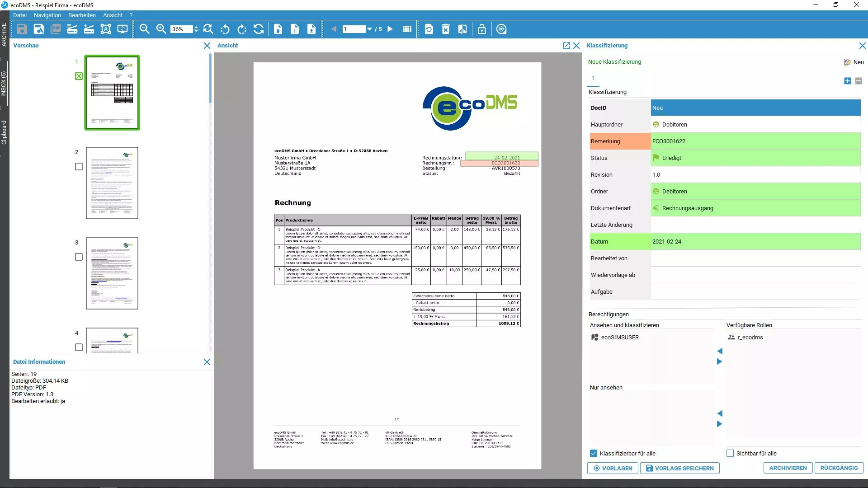Rotate page counterclockwise using toolbar icon

click(225, 29)
